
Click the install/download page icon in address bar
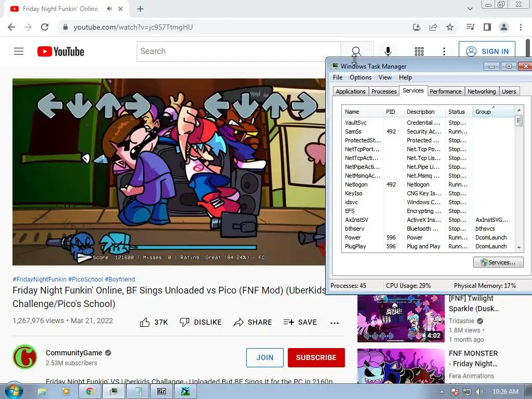pyautogui.click(x=416, y=27)
